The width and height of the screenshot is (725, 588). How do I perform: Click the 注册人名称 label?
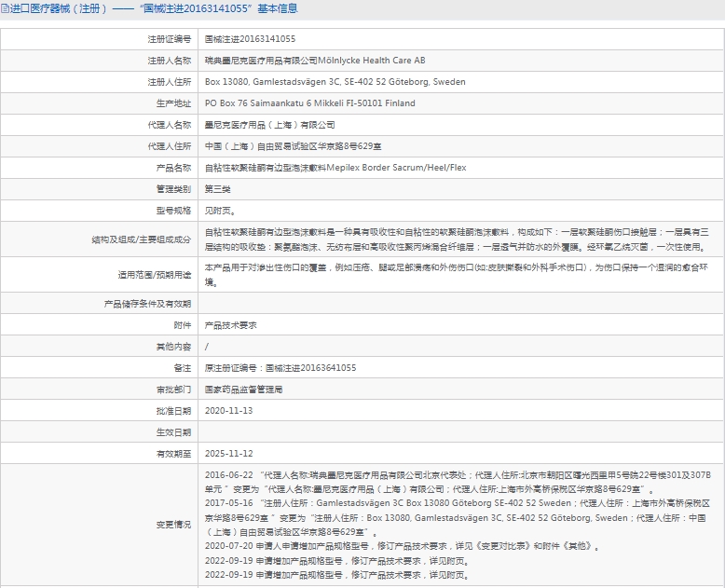click(170, 61)
